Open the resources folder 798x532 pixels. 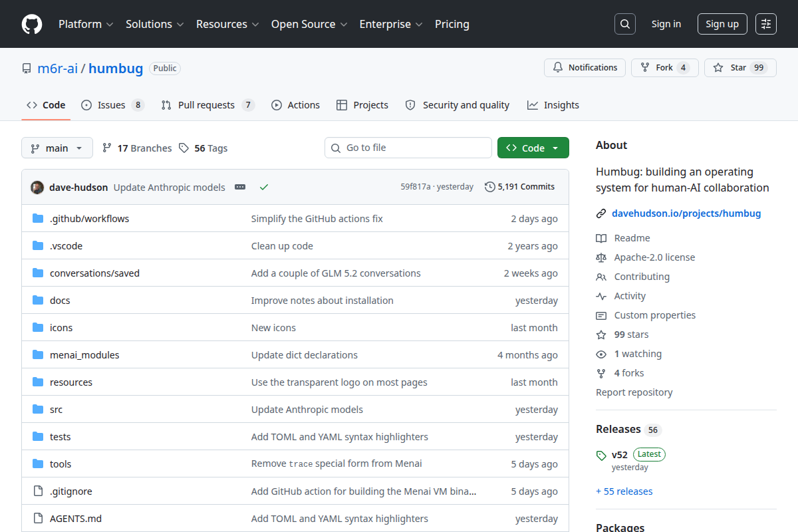point(71,382)
